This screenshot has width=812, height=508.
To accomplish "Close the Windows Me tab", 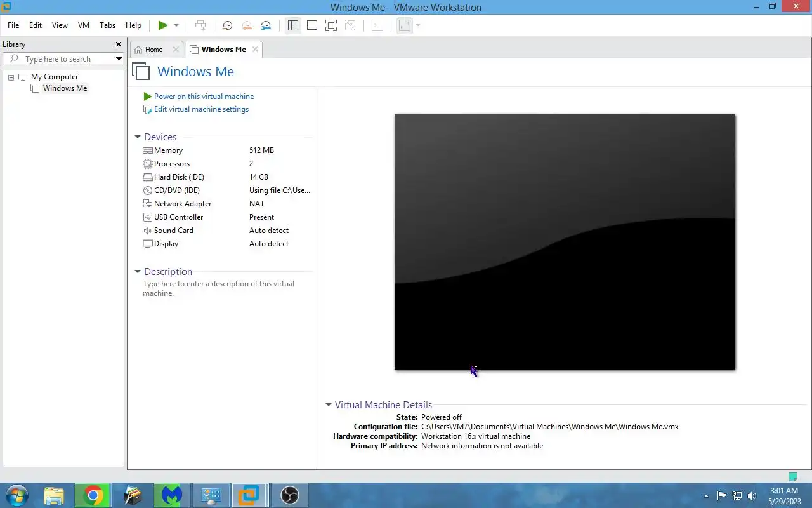I will pos(255,50).
